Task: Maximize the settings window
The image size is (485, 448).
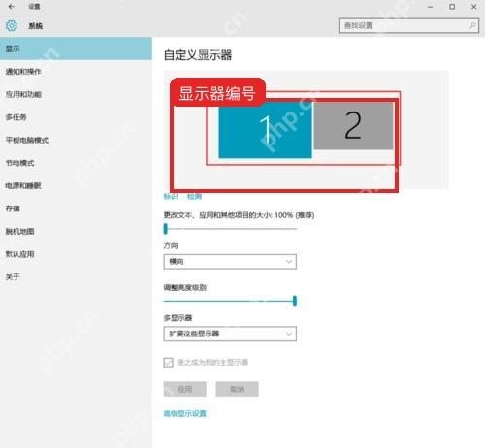Action: [x=452, y=7]
